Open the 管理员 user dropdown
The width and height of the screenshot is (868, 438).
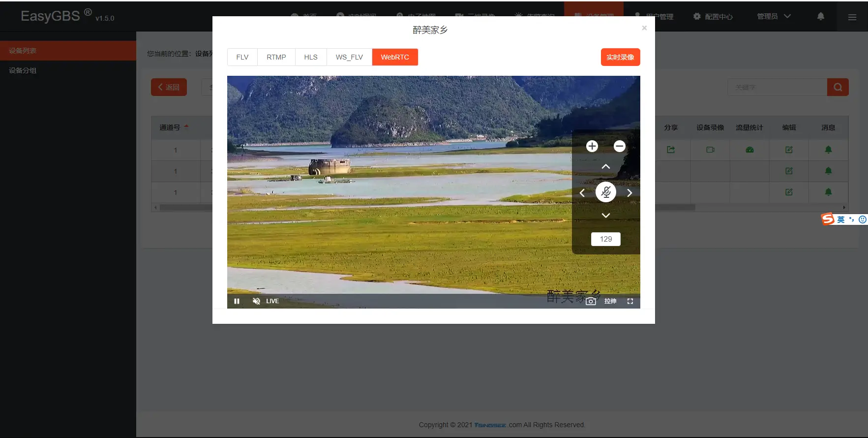coord(774,16)
